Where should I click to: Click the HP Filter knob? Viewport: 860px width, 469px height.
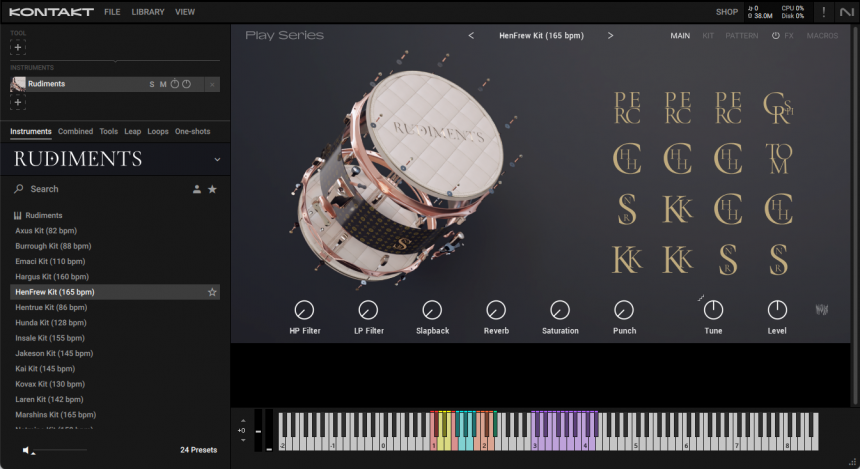click(304, 310)
